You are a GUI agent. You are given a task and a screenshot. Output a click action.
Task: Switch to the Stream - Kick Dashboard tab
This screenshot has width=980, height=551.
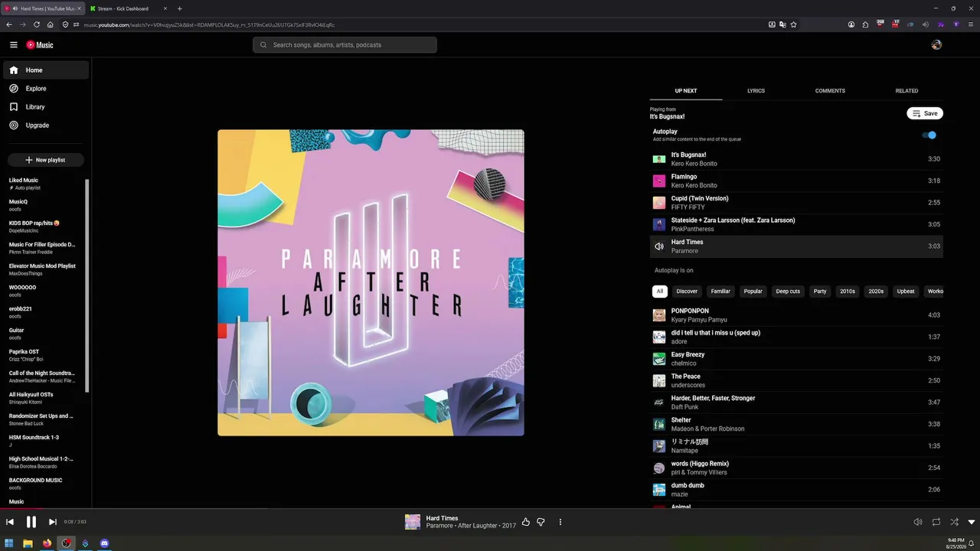tap(129, 8)
